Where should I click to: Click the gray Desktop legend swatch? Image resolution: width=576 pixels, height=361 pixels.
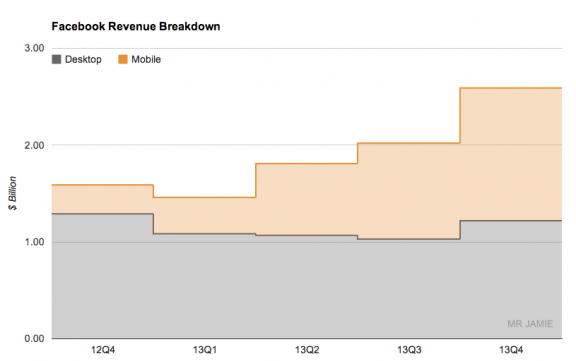point(57,59)
